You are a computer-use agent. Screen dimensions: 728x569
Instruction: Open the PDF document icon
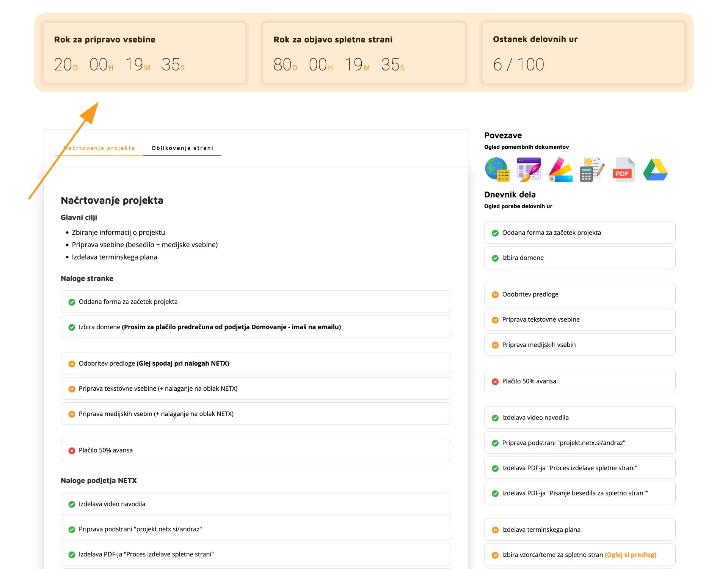pos(623,170)
